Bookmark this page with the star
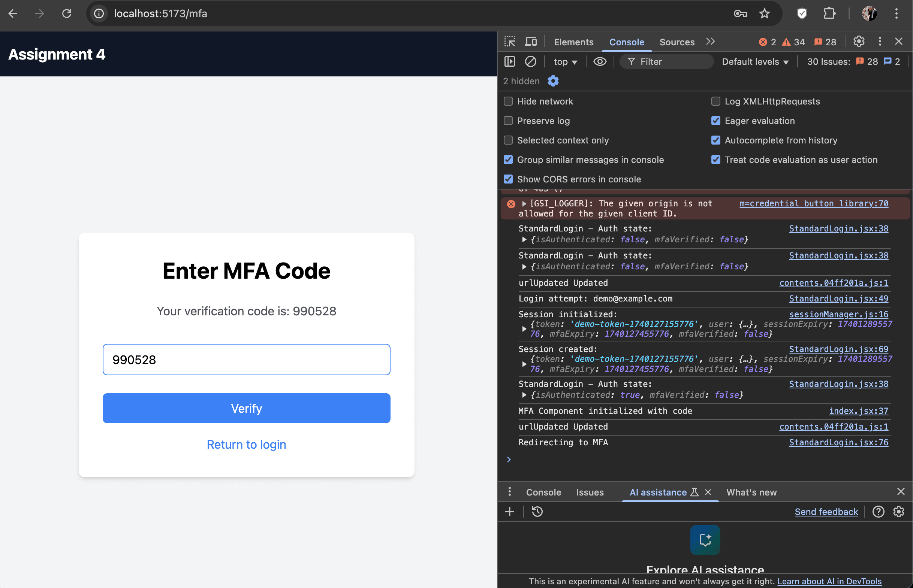The height and width of the screenshot is (588, 913). point(765,14)
